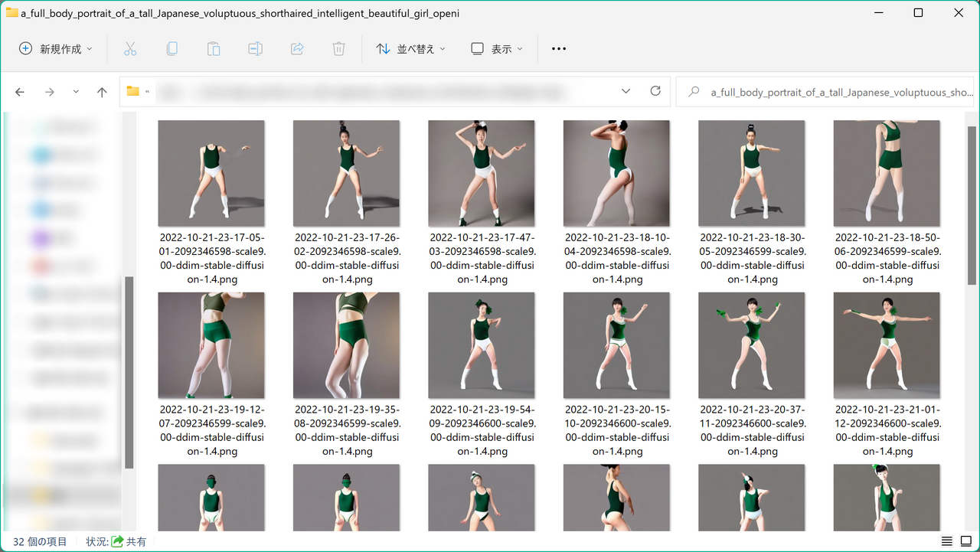Click the navigation pane vertical scrollbar
Image resolution: width=980 pixels, height=552 pixels.
(x=129, y=371)
